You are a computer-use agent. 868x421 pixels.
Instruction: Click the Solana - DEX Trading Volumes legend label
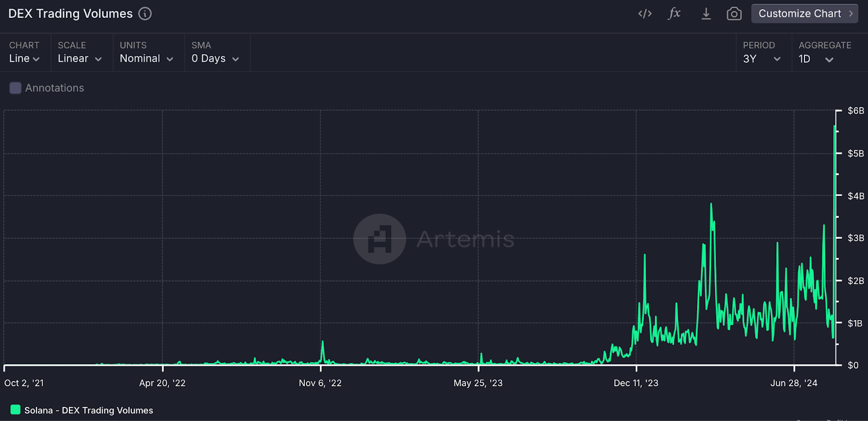(89, 411)
